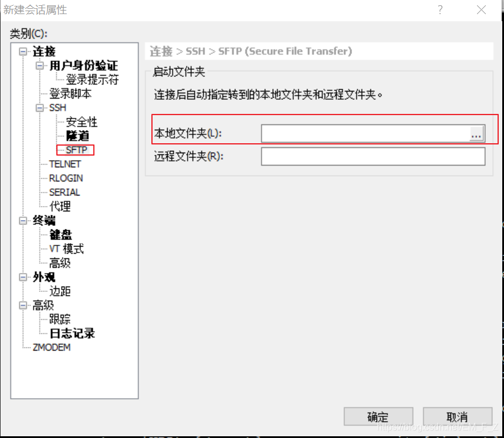The width and height of the screenshot is (504, 438).
Task: Select 连接 category in tree
Action: [44, 52]
